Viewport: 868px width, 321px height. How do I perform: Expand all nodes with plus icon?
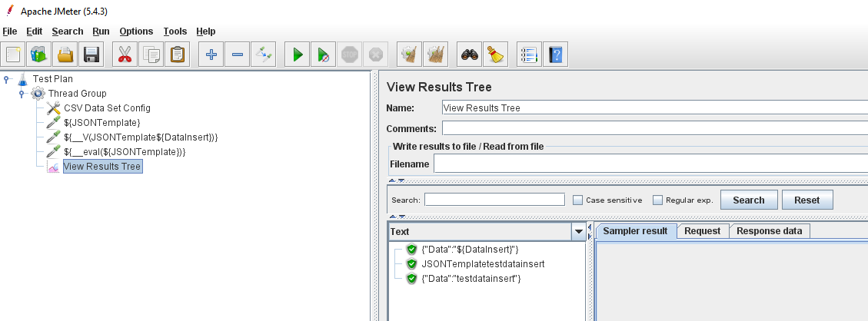click(x=211, y=55)
